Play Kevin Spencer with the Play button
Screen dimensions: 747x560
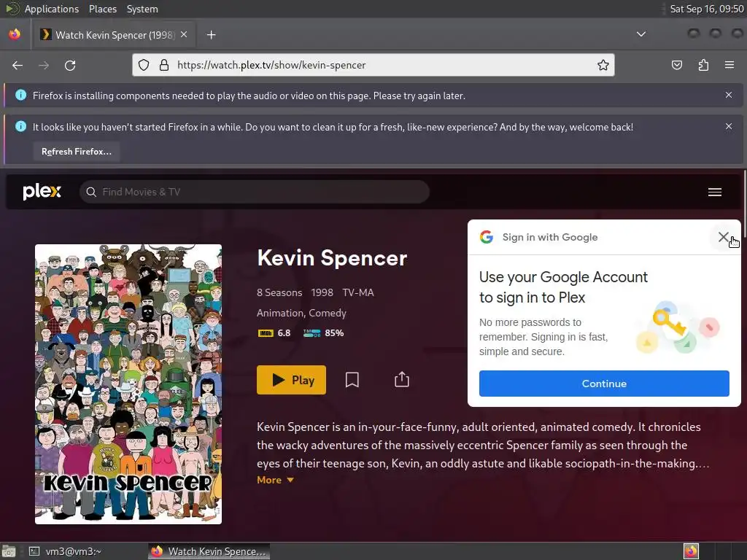[x=291, y=379]
